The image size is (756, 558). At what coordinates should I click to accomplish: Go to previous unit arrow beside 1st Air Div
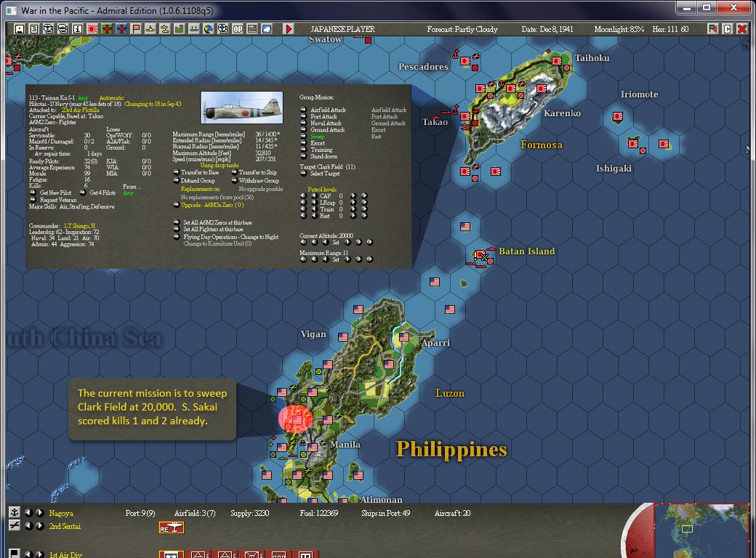(28, 554)
